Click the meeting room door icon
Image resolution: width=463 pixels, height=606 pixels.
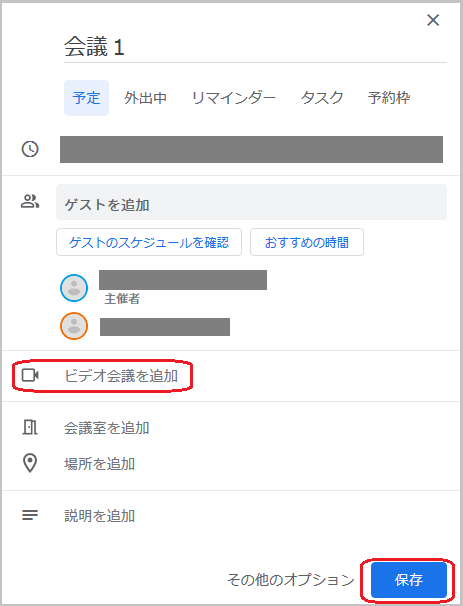point(30,427)
